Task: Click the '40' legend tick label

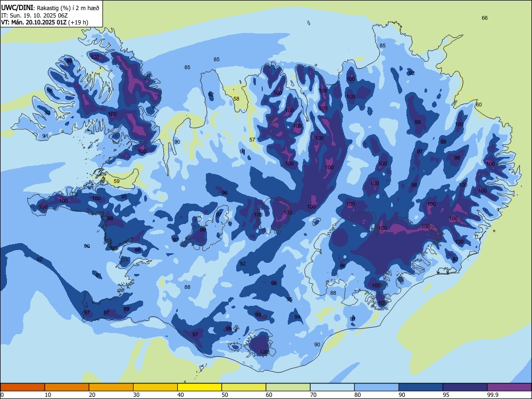Action: point(181,395)
